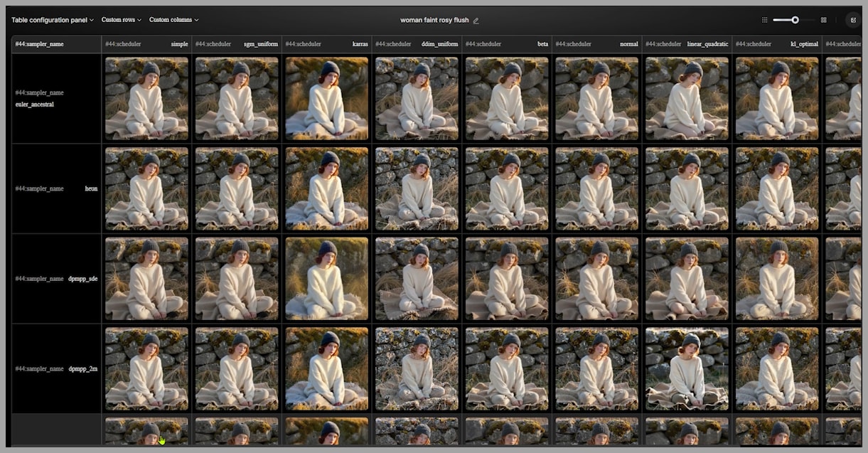Viewport: 868px width, 453px height.
Task: Click the 'woman faint rosy flush' title text
Action: [x=434, y=20]
